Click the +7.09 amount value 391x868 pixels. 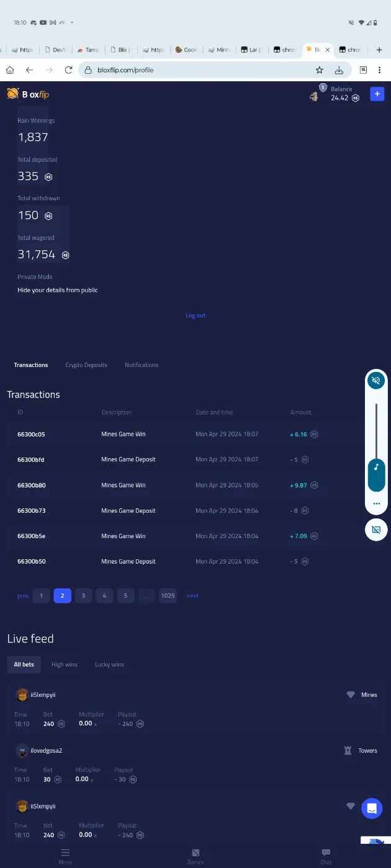299,536
